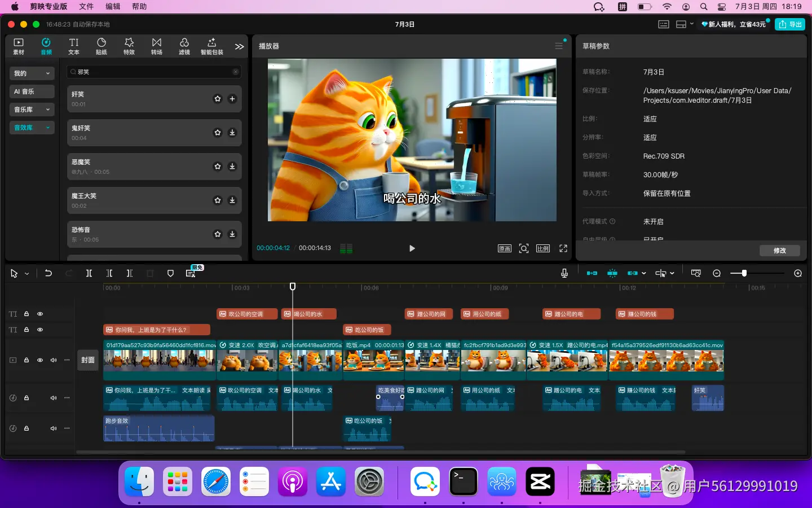812x508 pixels.
Task: Open the 文件 menu in menu bar
Action: point(86,7)
